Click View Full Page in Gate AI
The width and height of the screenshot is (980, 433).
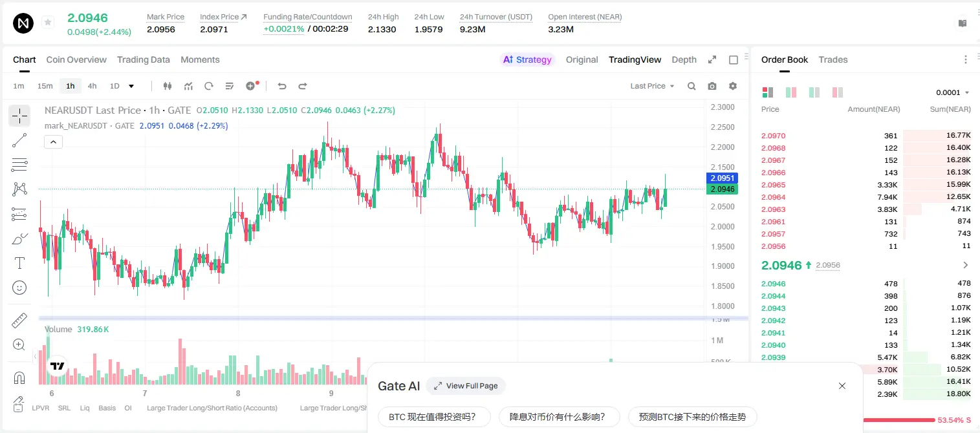point(466,386)
